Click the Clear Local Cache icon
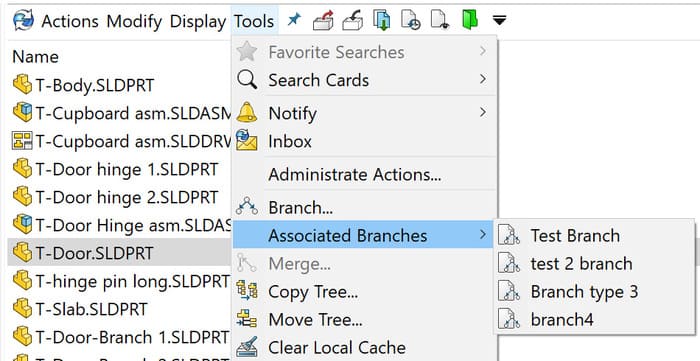Image resolution: width=700 pixels, height=361 pixels. click(247, 348)
